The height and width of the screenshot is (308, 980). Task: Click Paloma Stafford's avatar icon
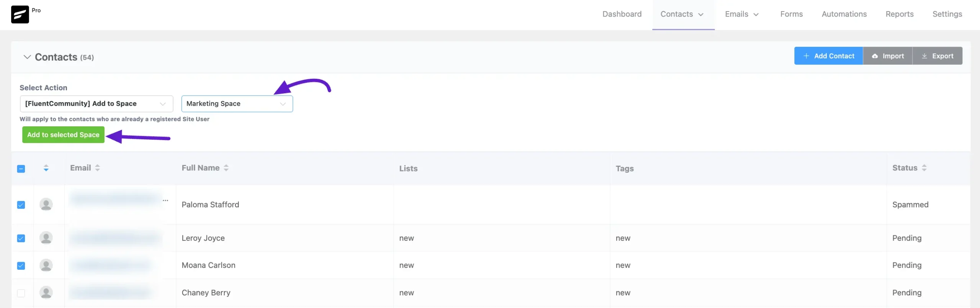46,204
